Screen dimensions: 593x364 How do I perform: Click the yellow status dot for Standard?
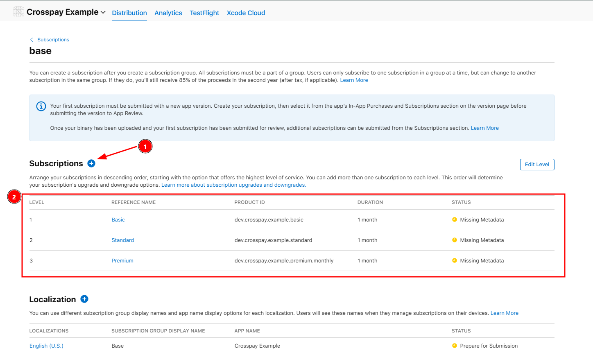pos(454,240)
